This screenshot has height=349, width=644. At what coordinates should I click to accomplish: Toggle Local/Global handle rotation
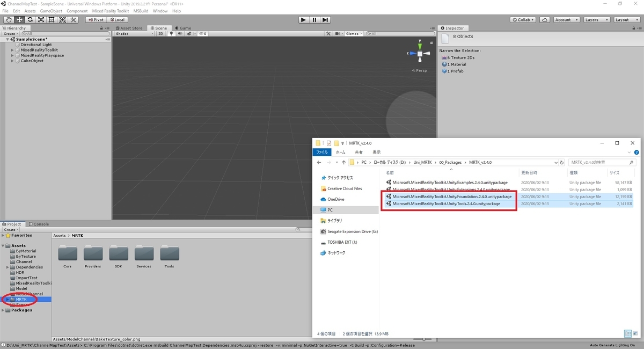[x=117, y=20]
